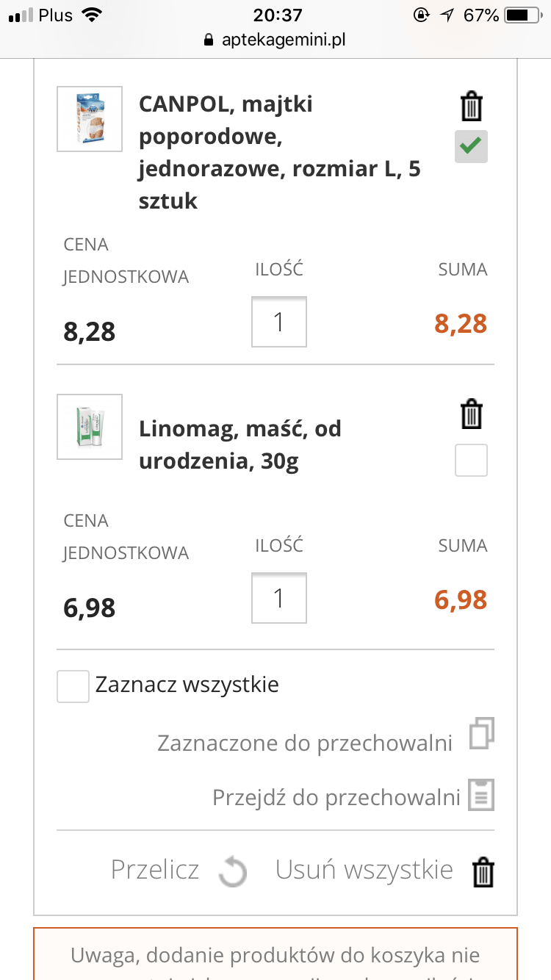Open the CANPOL majtki poporodowe product link
This screenshot has width=551, height=980.
point(279,152)
